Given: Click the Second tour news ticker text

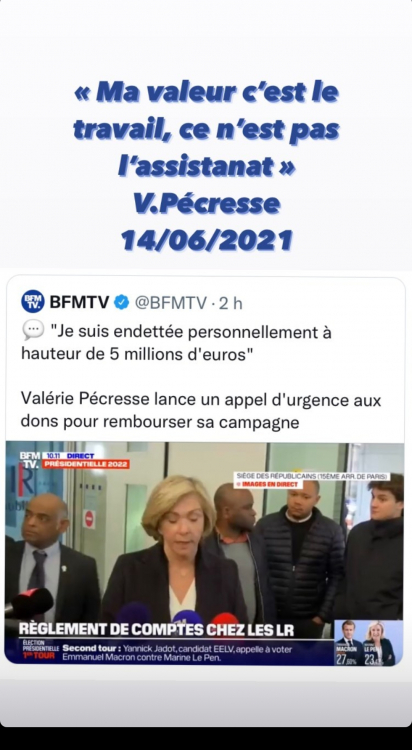Looking at the screenshot, I should (x=177, y=653).
